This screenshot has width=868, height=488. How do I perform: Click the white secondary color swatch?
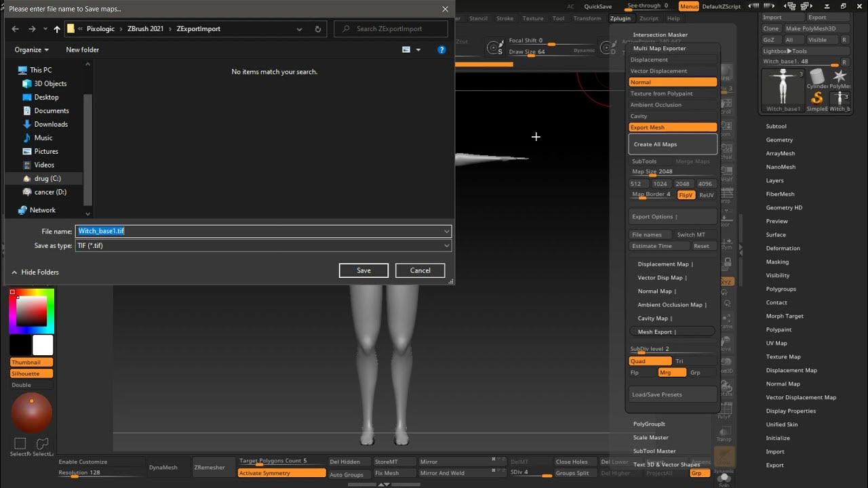(x=43, y=345)
